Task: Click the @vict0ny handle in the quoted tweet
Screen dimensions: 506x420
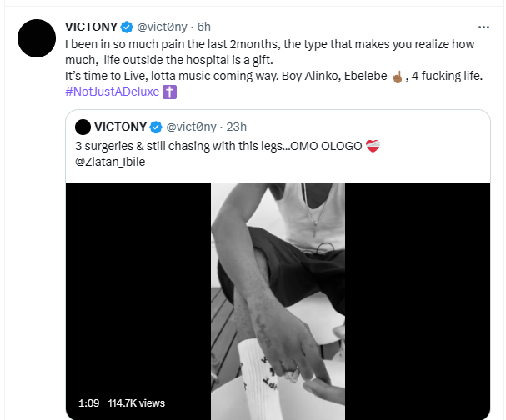Action: coord(191,127)
